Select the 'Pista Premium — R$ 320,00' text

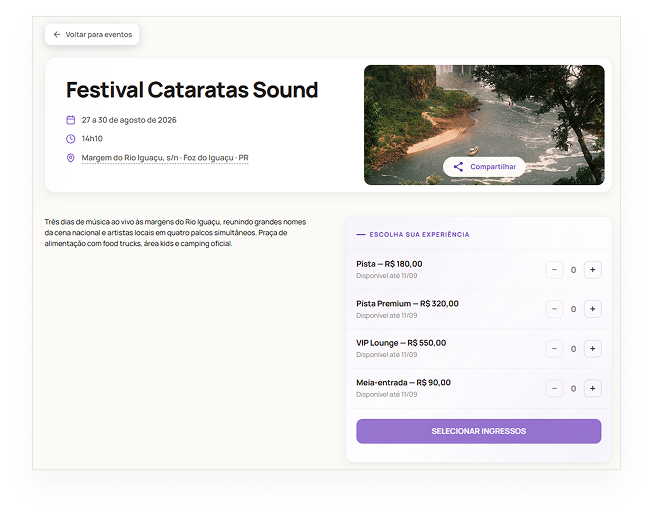point(407,304)
